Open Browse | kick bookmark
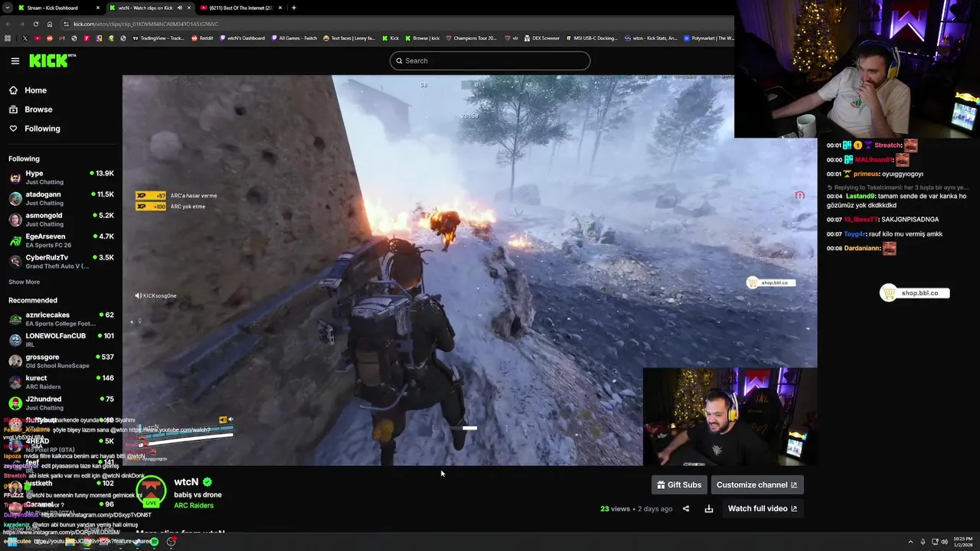Screen dimensions: 980x551 point(423,38)
